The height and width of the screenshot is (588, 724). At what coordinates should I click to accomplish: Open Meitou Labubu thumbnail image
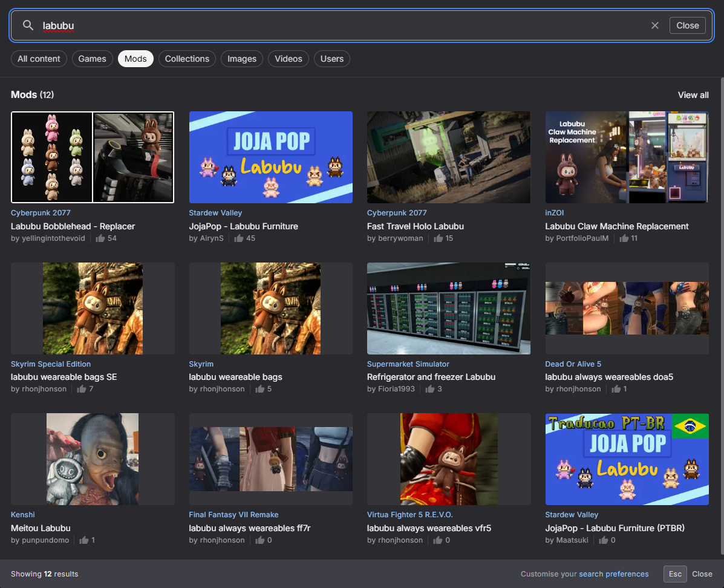(x=93, y=459)
